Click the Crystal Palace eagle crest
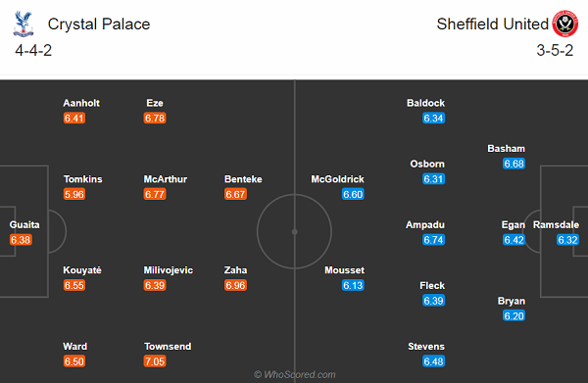Viewport: 588px width, 383px height. click(x=24, y=24)
